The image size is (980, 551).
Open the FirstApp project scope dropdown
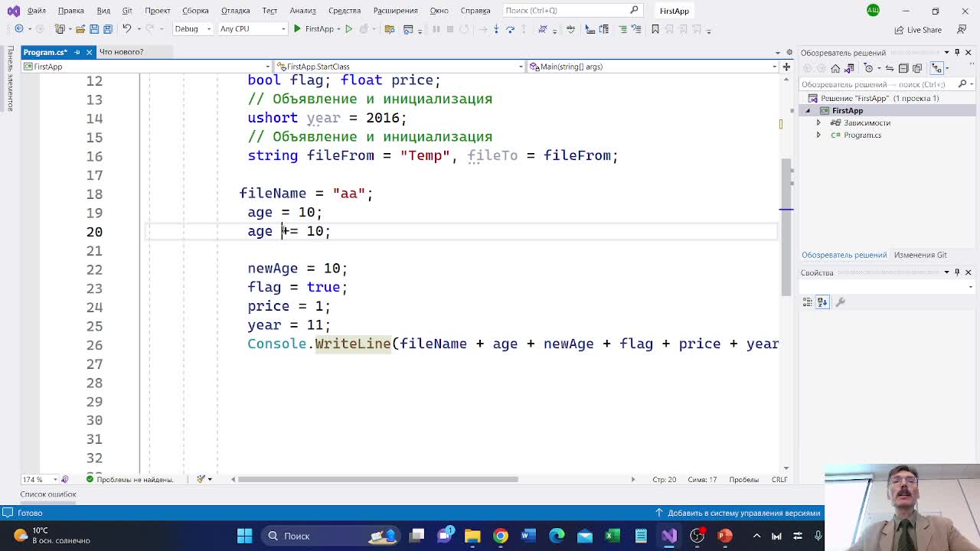[x=145, y=67]
